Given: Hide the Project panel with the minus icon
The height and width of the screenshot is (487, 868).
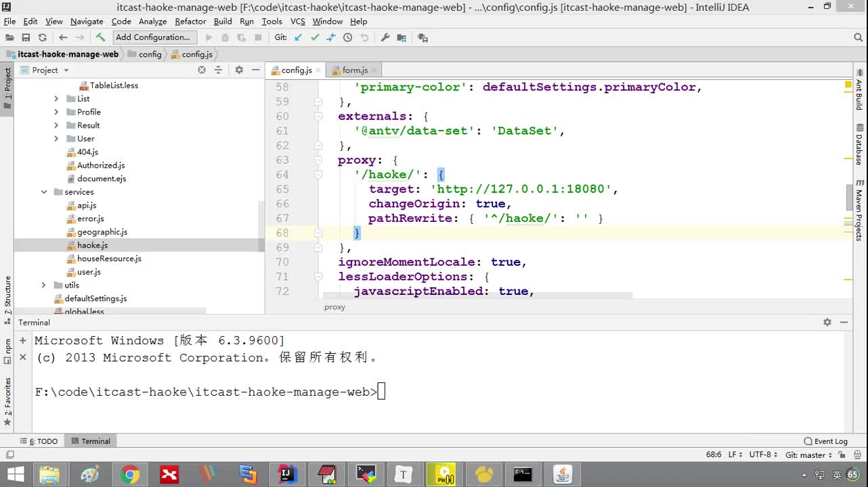Looking at the screenshot, I should (255, 70).
